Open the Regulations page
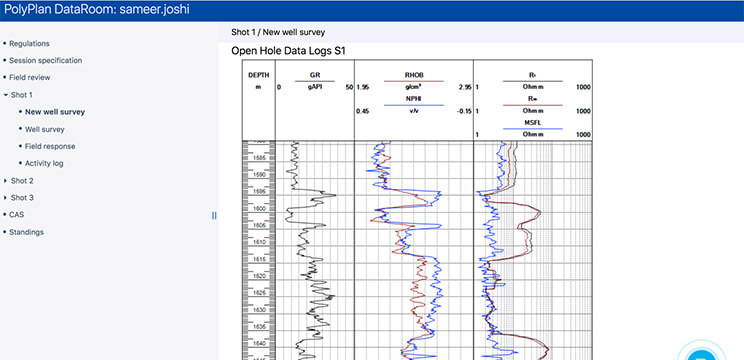This screenshot has height=360, width=744. point(29,43)
